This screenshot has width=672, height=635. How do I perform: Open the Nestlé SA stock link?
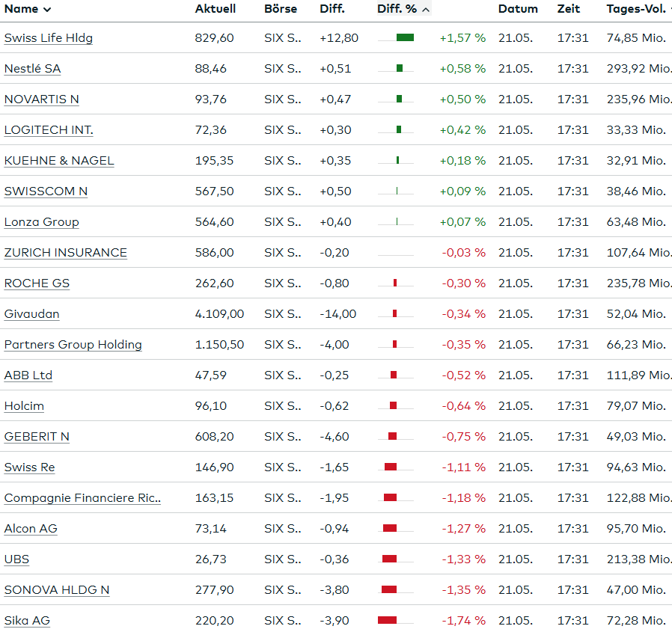[x=33, y=69]
